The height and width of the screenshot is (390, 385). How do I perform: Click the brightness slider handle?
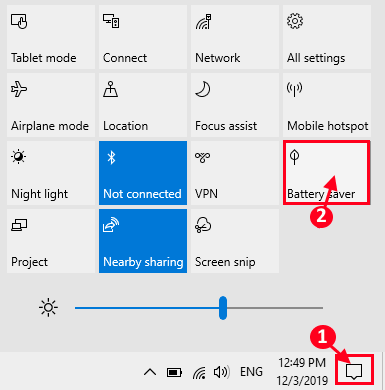pyautogui.click(x=223, y=308)
